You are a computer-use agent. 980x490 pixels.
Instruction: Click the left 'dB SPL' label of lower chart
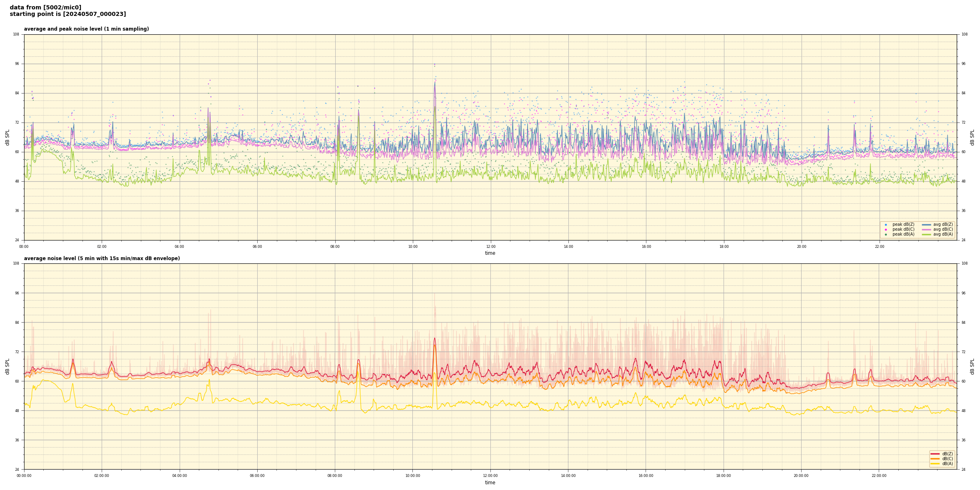(7, 366)
